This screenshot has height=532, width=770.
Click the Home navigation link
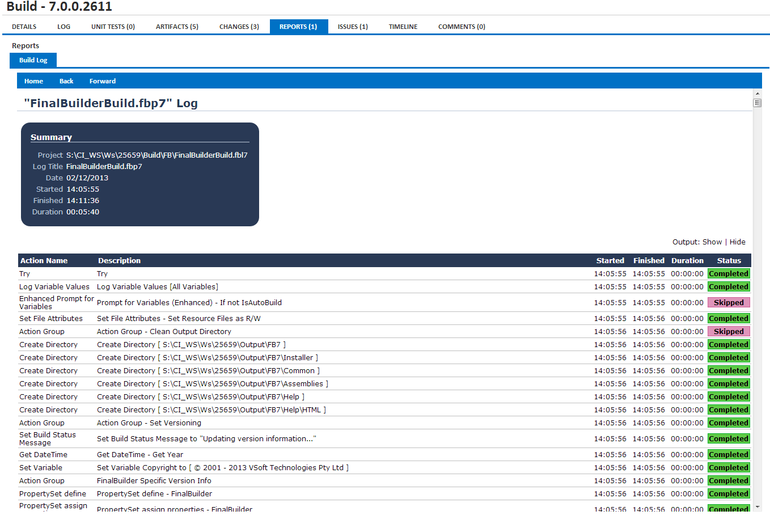33,81
